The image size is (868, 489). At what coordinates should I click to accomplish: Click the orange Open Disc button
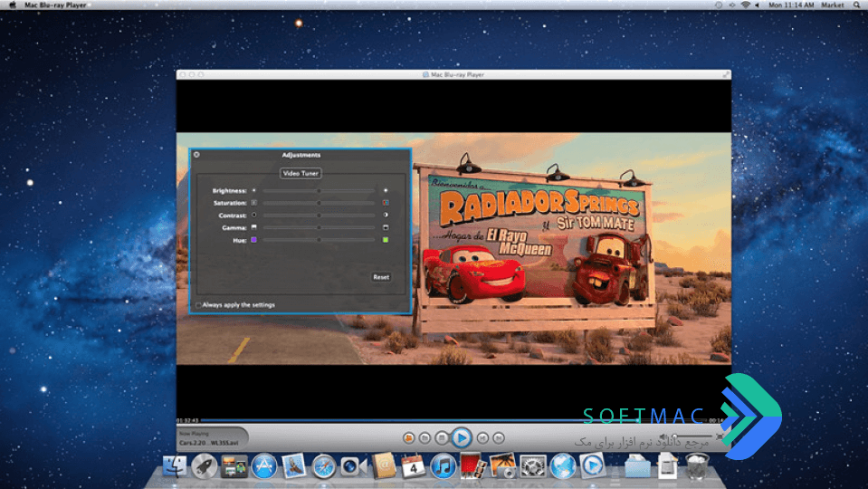408,438
